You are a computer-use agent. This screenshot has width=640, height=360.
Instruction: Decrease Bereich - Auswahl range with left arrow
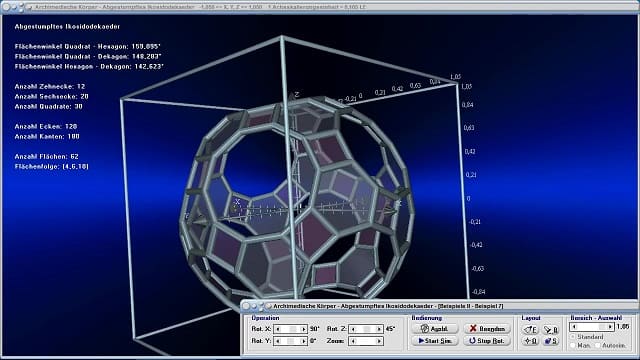coord(574,327)
